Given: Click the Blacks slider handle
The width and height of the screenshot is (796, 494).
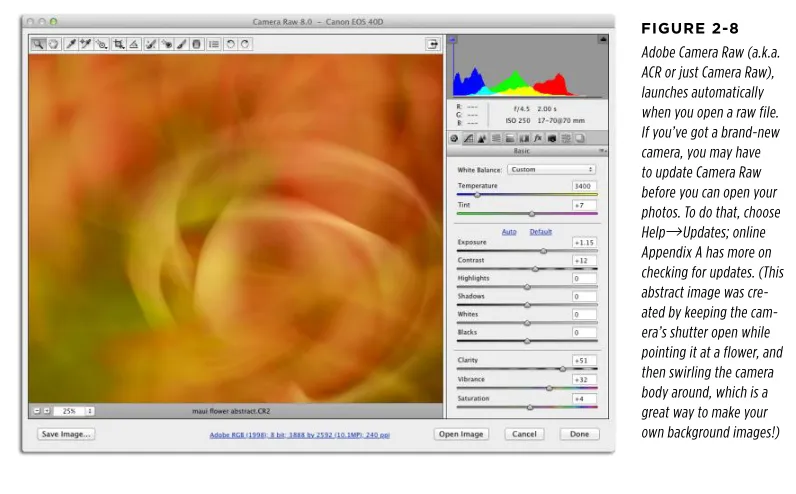Looking at the screenshot, I should [527, 341].
